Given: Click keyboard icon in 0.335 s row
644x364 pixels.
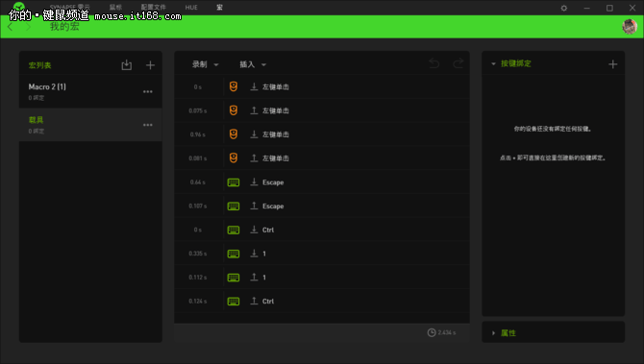Looking at the screenshot, I should tap(234, 254).
